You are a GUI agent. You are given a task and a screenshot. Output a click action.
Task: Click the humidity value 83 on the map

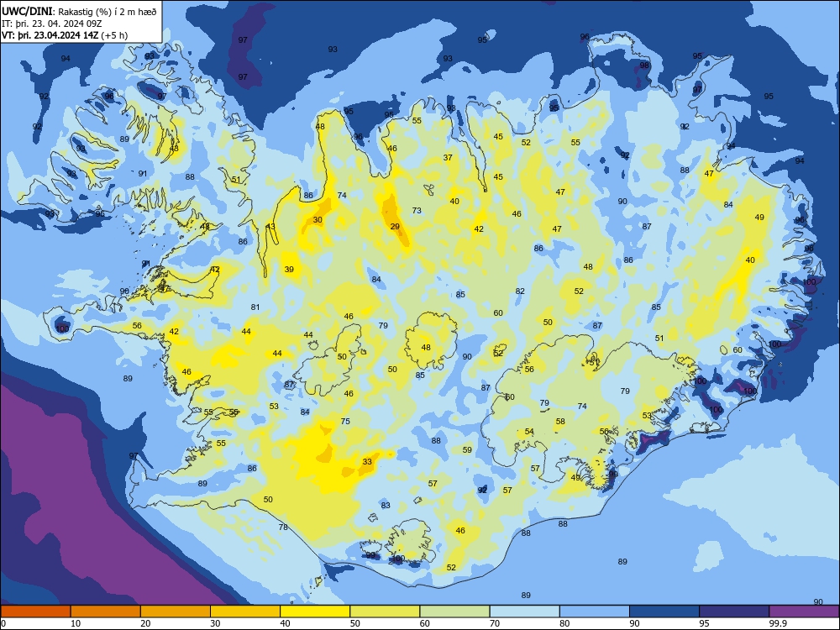point(386,506)
